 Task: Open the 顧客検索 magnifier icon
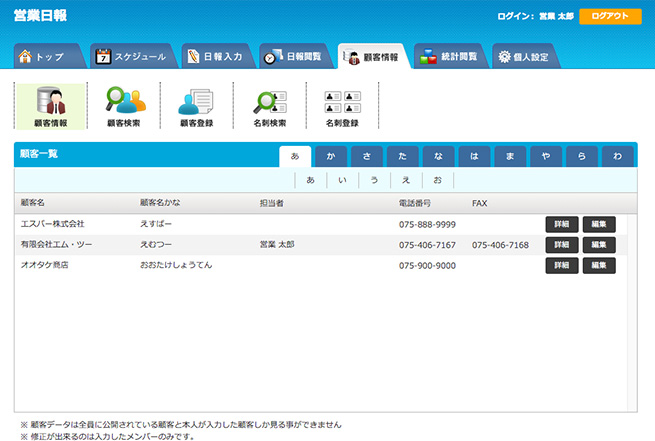(124, 106)
